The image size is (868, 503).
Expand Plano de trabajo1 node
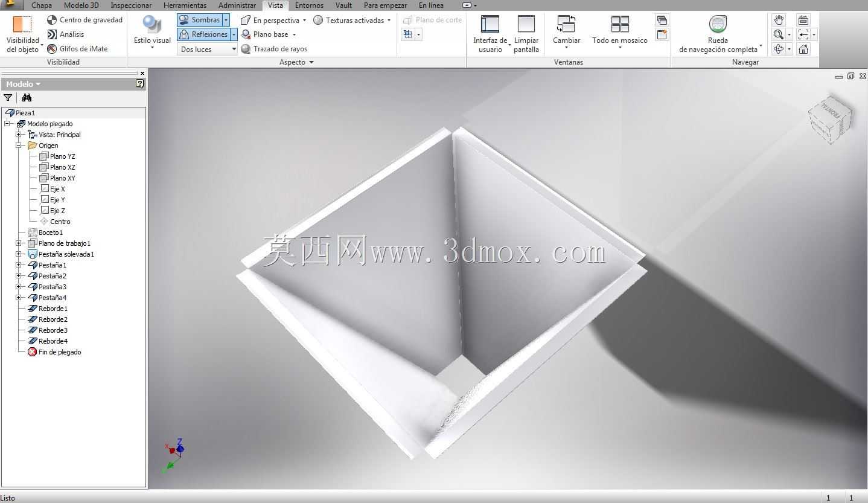[x=19, y=243]
